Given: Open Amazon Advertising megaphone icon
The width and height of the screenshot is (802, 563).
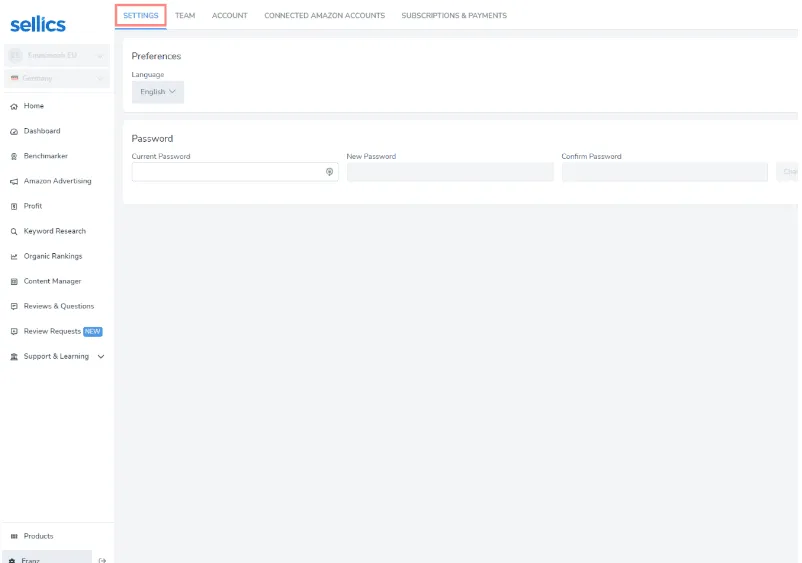Looking at the screenshot, I should coord(14,181).
